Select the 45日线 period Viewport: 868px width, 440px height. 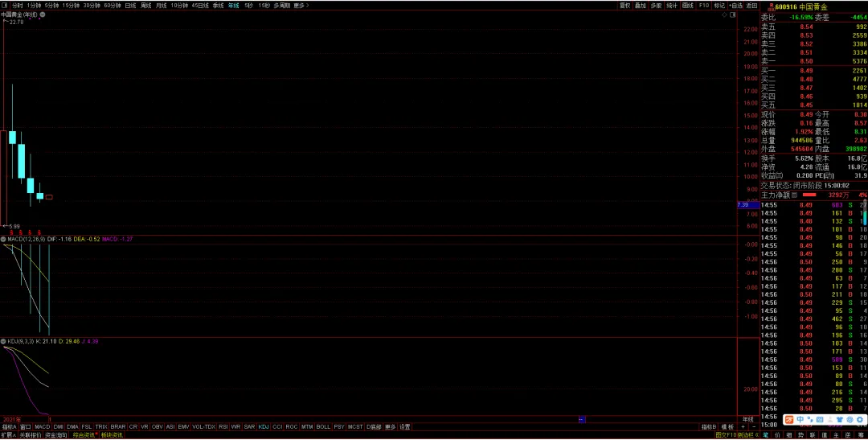[x=200, y=5]
